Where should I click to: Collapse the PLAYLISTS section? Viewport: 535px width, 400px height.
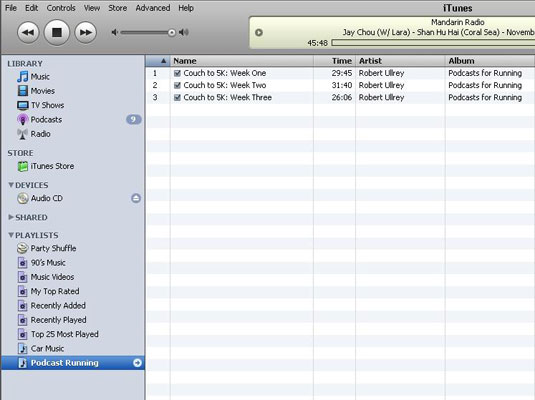click(11, 235)
